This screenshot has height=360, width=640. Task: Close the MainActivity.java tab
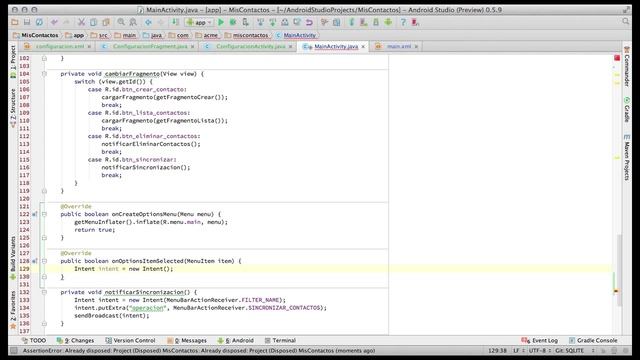point(363,47)
